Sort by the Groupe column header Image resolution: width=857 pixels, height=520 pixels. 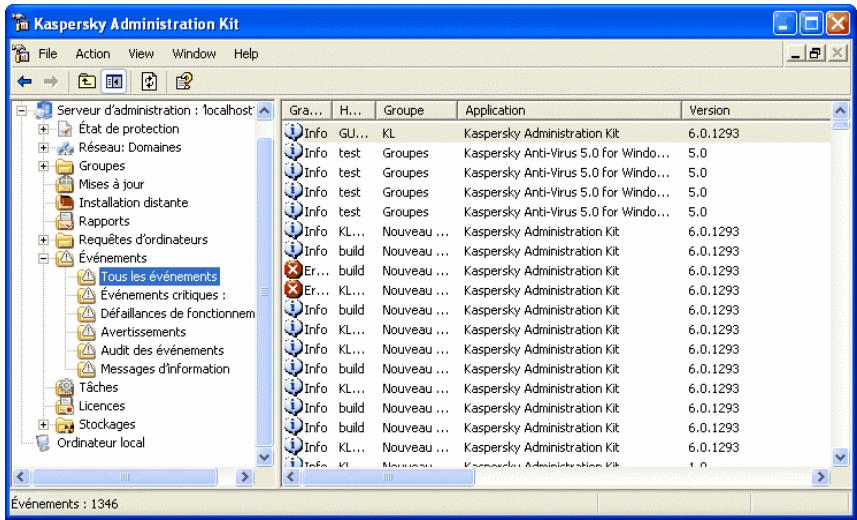coord(416,110)
